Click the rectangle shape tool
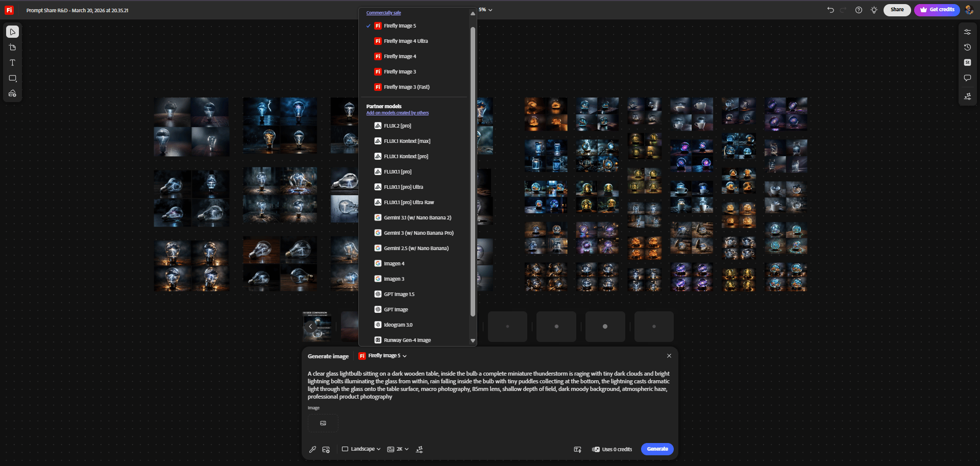The width and height of the screenshot is (980, 466). [x=13, y=78]
